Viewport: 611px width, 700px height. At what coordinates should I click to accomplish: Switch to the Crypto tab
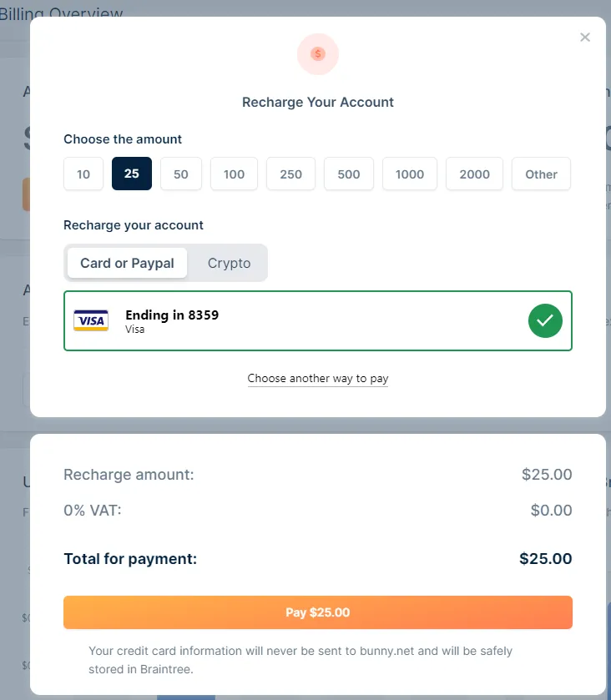point(229,263)
